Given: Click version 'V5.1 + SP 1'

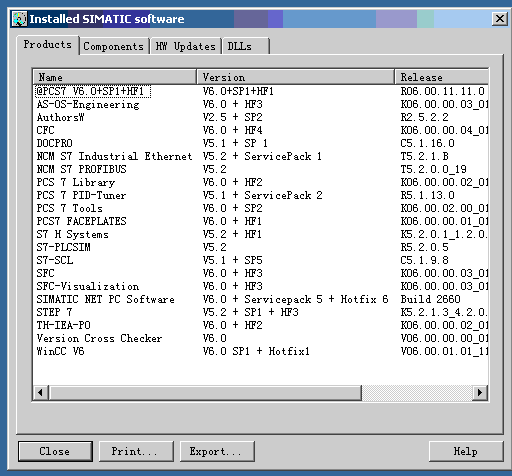Looking at the screenshot, I should coord(235,143).
